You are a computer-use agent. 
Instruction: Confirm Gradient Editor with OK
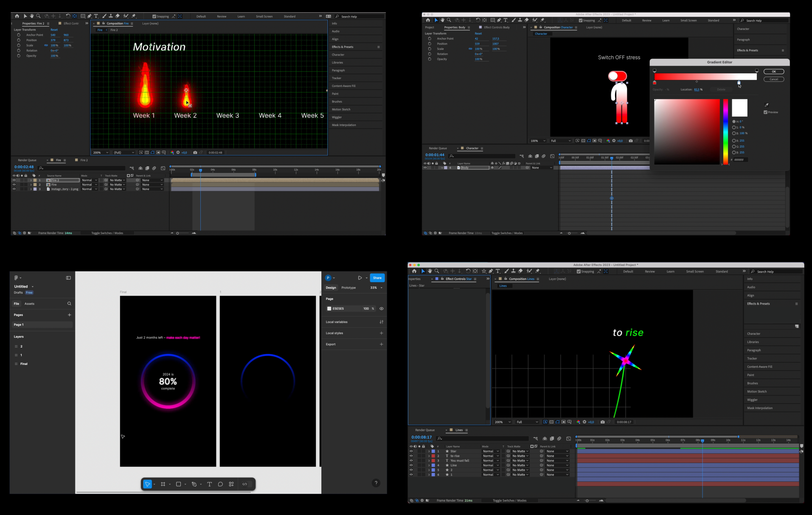click(773, 71)
